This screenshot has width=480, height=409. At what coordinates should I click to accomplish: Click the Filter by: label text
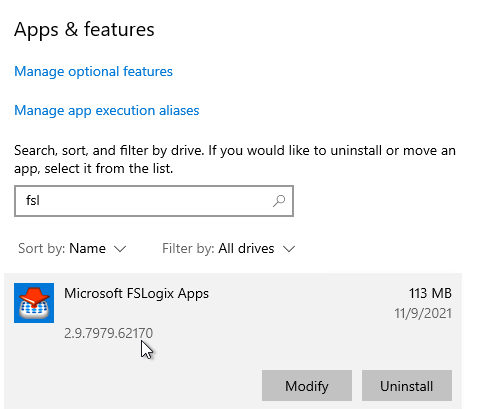tap(188, 249)
